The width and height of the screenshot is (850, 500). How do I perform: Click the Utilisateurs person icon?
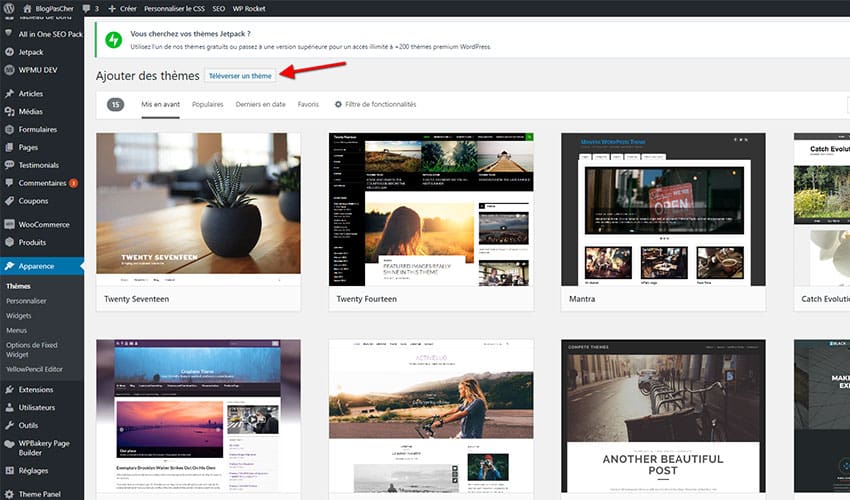tap(9, 407)
